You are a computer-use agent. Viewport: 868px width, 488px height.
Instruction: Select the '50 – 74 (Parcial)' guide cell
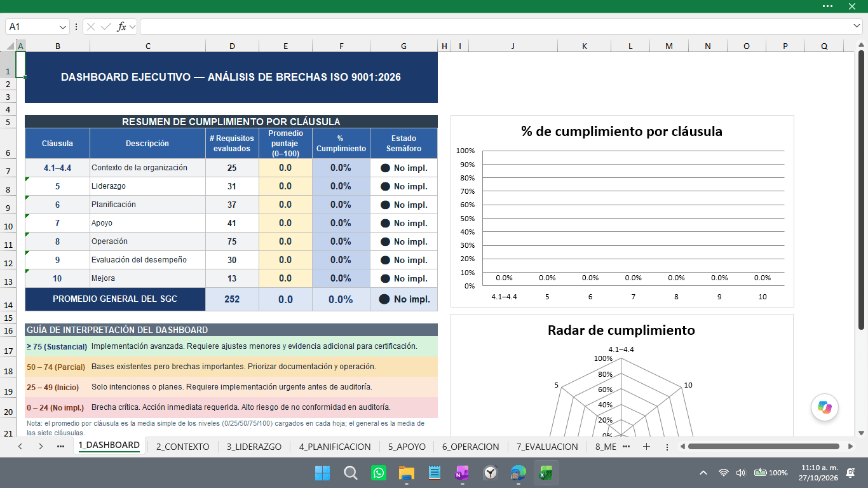click(57, 367)
